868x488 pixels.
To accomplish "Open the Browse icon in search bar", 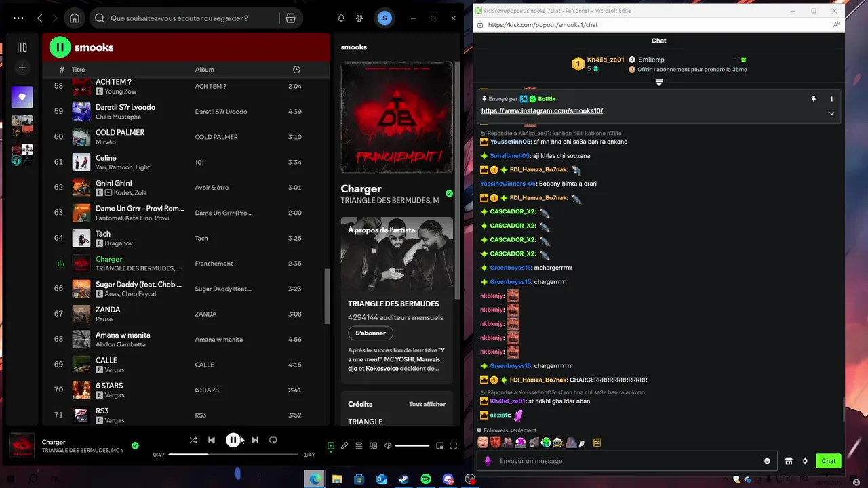I will point(290,18).
